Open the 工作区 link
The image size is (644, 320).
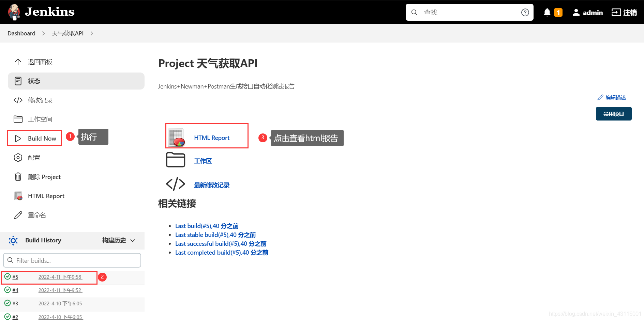coord(203,161)
